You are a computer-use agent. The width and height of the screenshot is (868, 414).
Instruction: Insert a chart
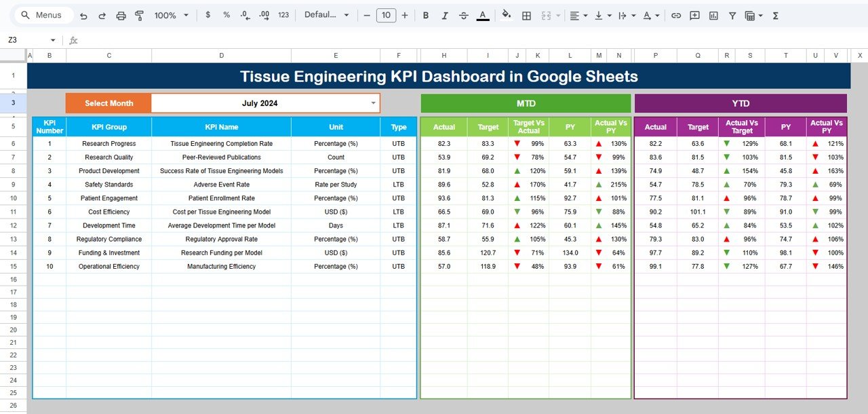(713, 15)
